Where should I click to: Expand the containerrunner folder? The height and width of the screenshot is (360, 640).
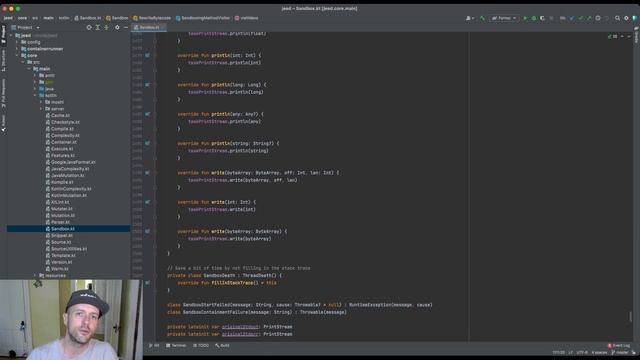[x=17, y=49]
